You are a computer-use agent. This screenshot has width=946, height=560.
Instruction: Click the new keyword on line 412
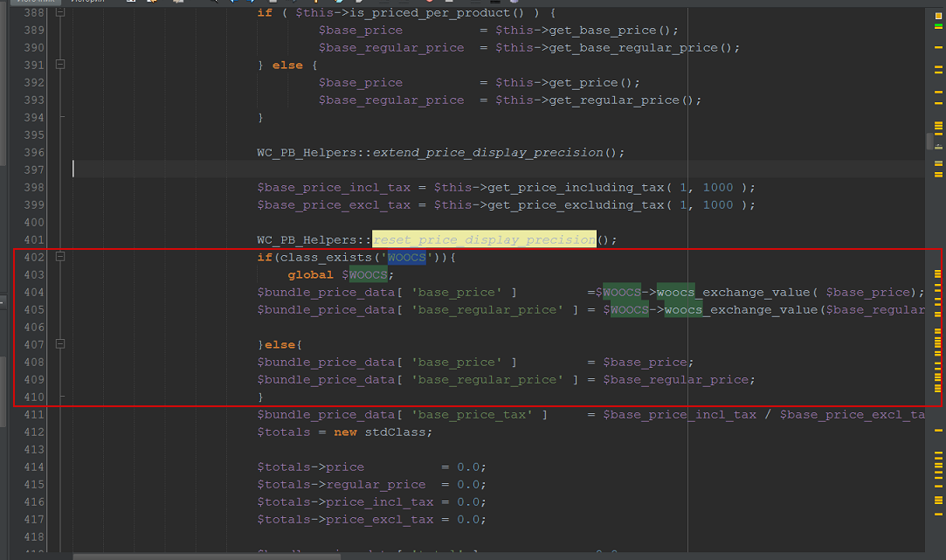[x=345, y=432]
